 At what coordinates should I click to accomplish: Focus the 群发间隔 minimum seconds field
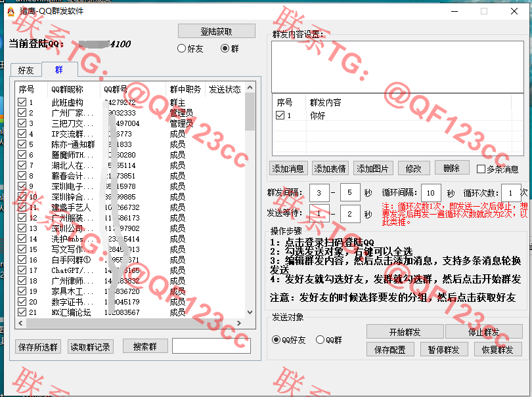(x=319, y=193)
